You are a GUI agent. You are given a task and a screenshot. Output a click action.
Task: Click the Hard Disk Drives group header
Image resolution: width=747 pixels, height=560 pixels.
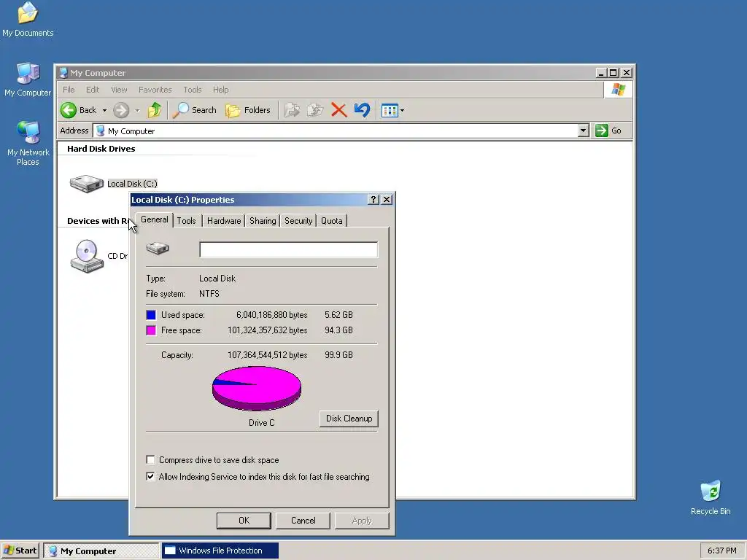[101, 149]
